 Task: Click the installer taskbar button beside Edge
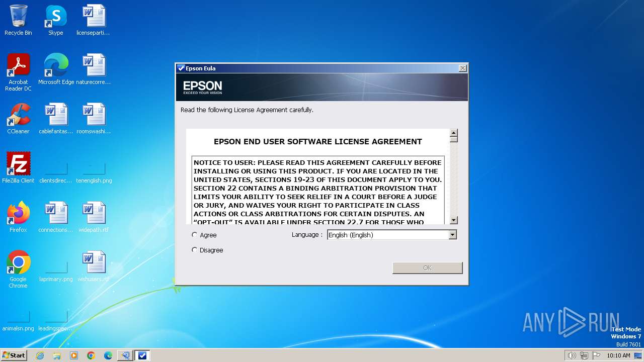[x=125, y=355]
